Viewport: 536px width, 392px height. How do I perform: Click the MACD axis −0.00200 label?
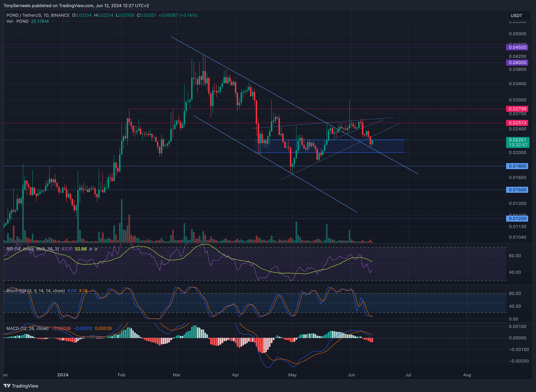click(x=519, y=361)
